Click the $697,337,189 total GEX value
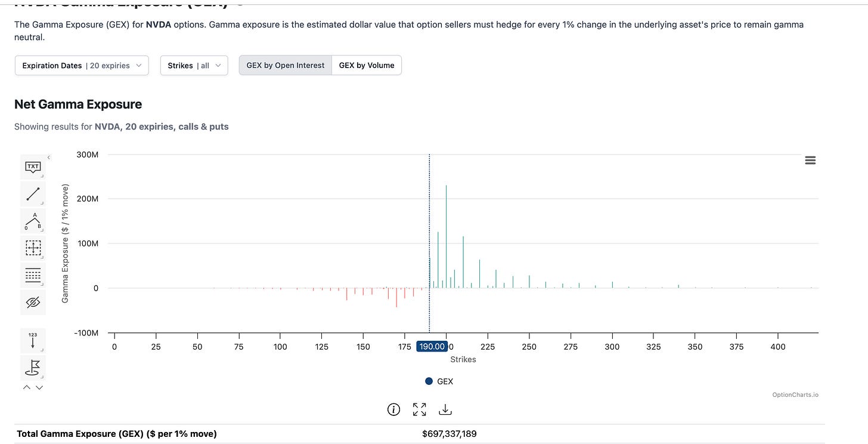This screenshot has width=868, height=444. (449, 434)
